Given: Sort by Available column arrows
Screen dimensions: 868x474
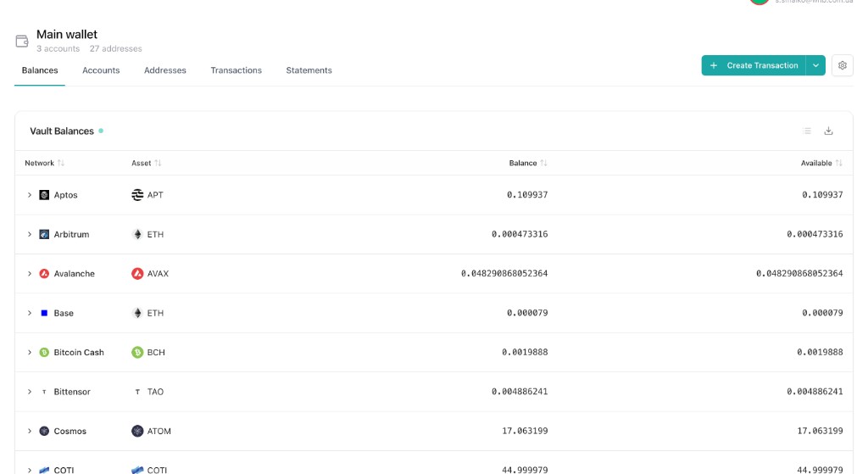Looking at the screenshot, I should tap(838, 163).
